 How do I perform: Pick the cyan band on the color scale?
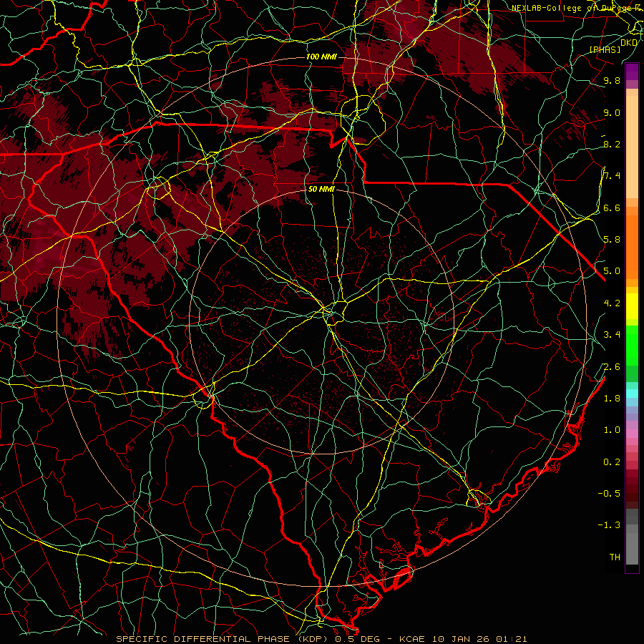pyautogui.click(x=632, y=394)
